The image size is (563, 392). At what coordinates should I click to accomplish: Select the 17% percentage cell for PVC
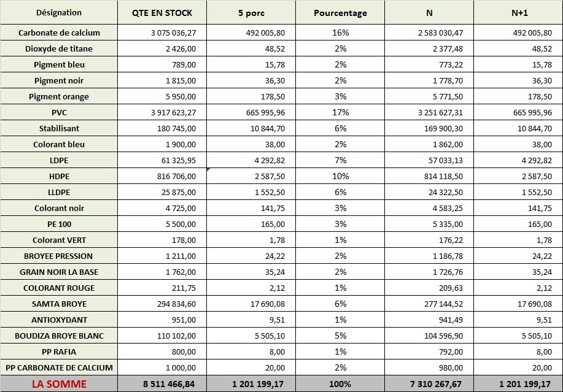(x=340, y=113)
